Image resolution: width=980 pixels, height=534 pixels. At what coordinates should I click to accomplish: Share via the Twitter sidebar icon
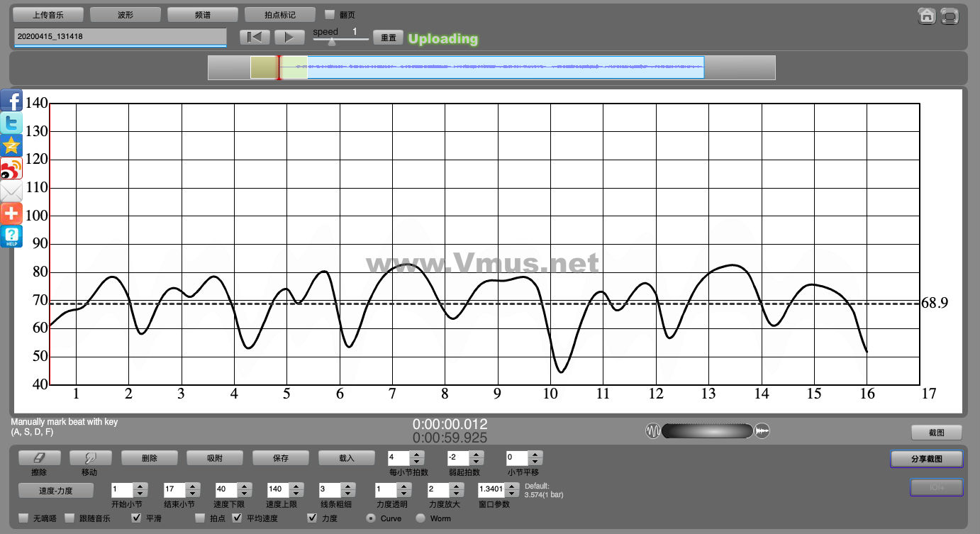pyautogui.click(x=11, y=123)
